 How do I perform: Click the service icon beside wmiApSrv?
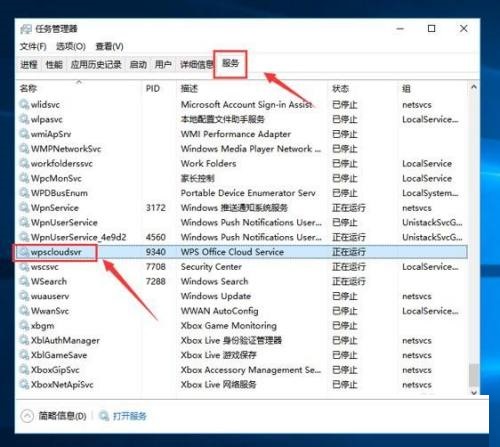[24, 134]
